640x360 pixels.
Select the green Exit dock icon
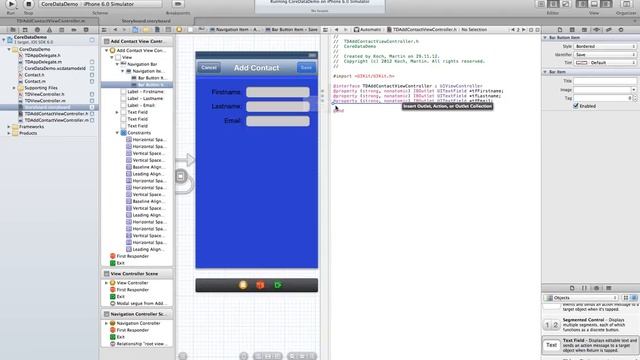[278, 285]
